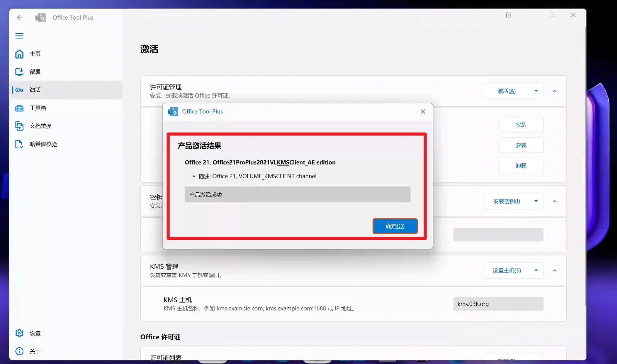Screen dimensions: 617x364
Task: Minimize the Office Tool Plus window
Action: click(x=531, y=15)
